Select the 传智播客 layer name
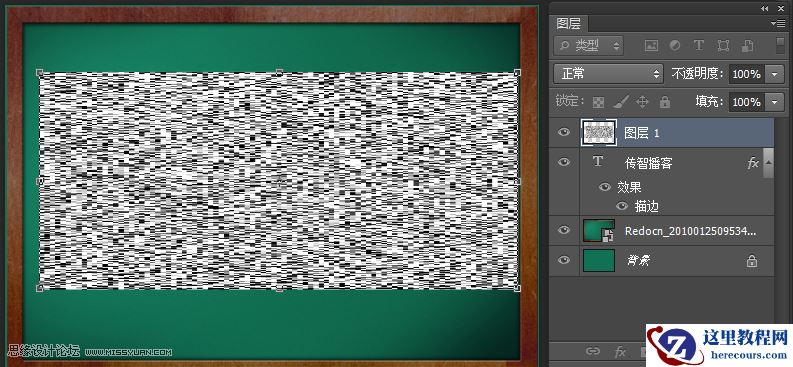This screenshot has width=793, height=367. click(649, 163)
